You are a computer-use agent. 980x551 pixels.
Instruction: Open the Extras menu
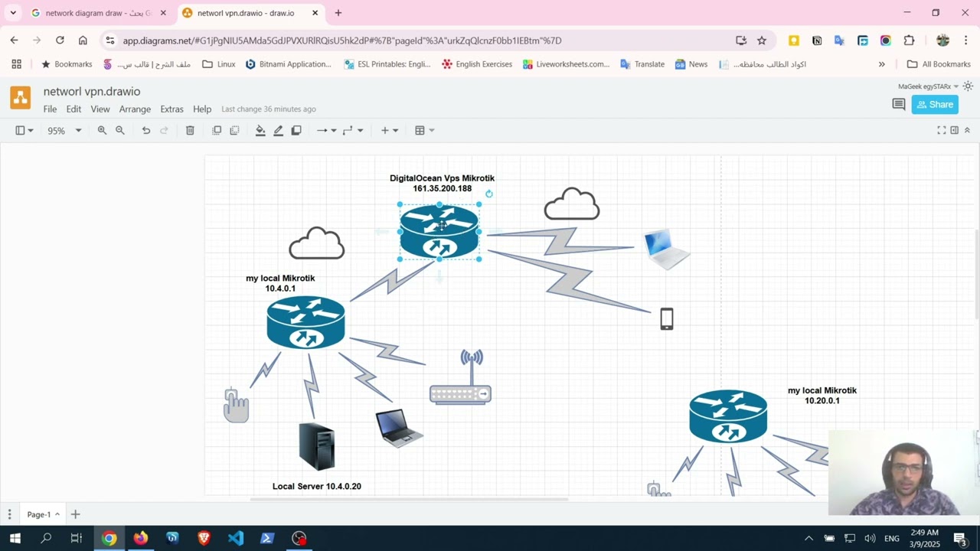tap(171, 109)
